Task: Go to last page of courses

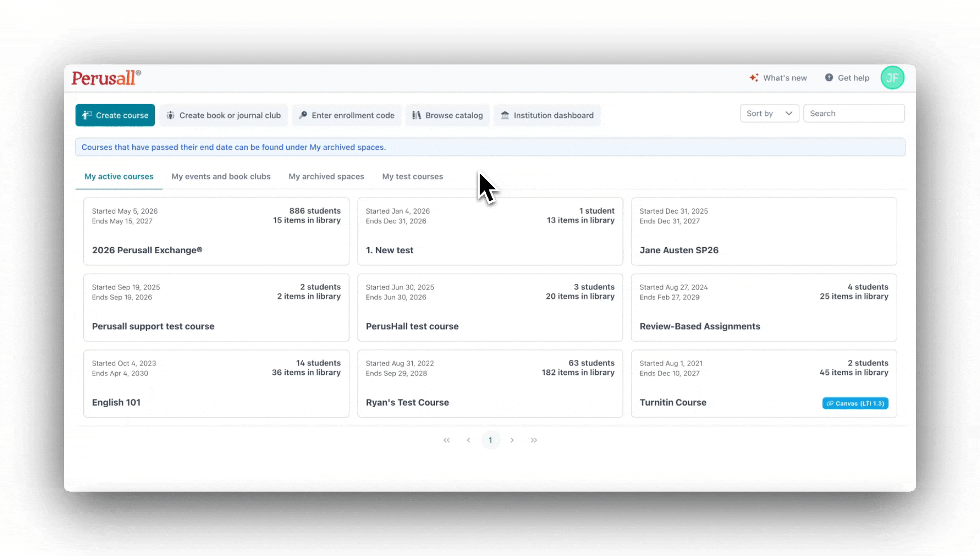Action: [x=534, y=440]
